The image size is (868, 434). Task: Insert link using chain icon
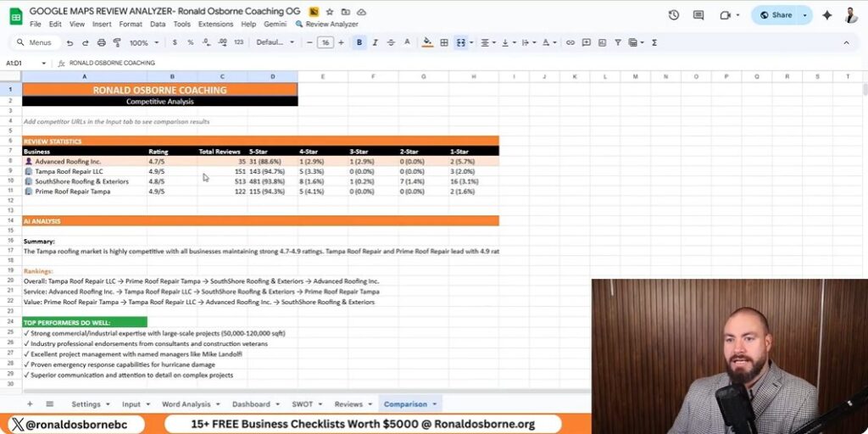[570, 42]
